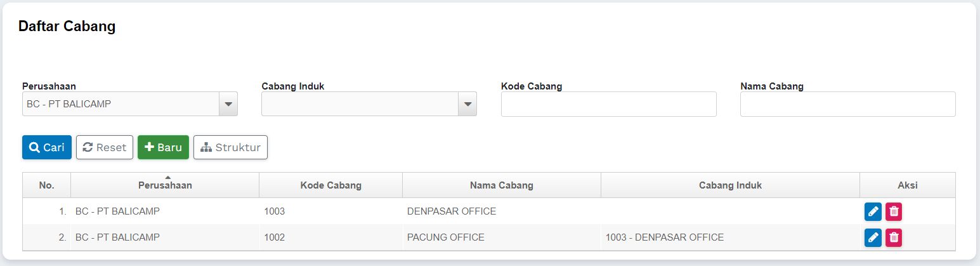
Task: Select the DENPASAR OFFICE name cell
Action: tap(452, 211)
